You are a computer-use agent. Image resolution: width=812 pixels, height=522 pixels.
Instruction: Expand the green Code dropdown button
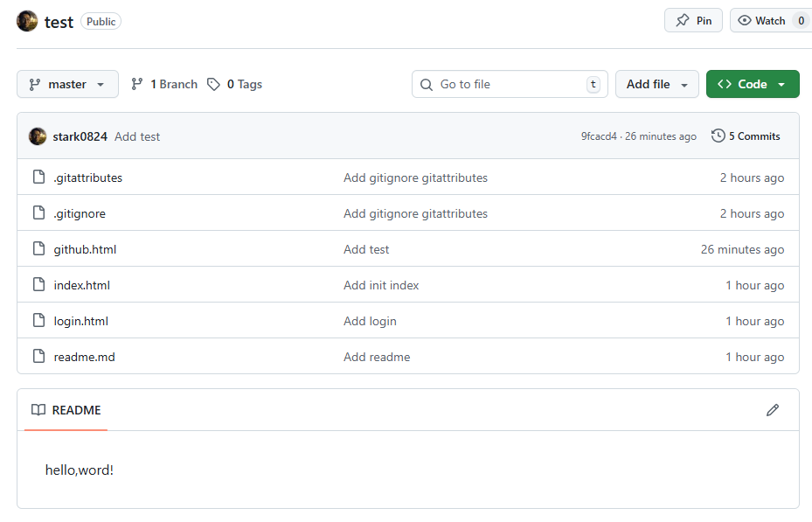[752, 85]
